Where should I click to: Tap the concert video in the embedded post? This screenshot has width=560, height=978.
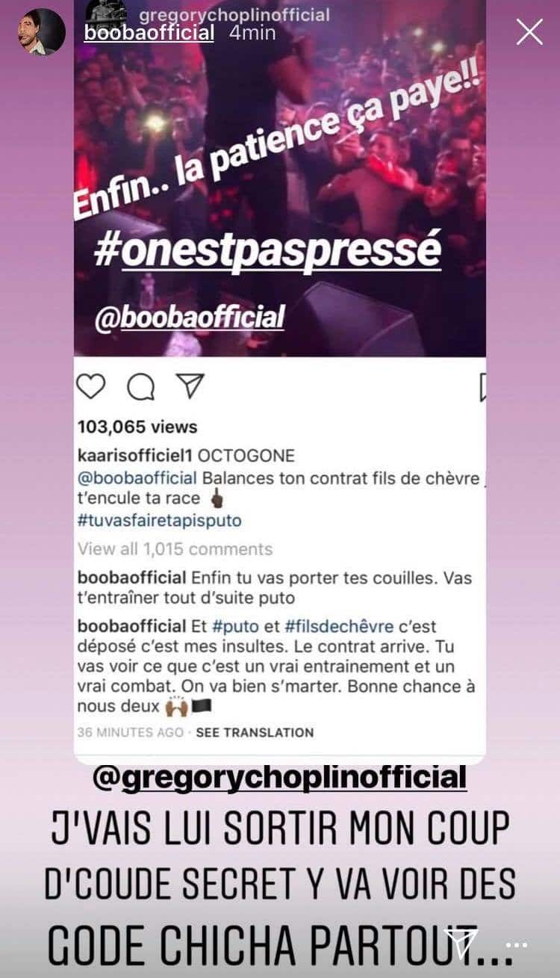click(x=280, y=179)
